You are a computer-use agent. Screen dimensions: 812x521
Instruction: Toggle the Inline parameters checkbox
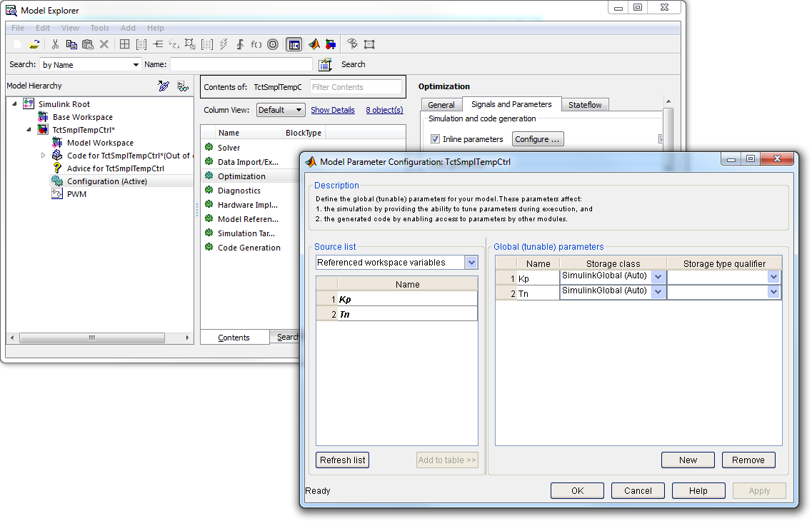click(436, 139)
